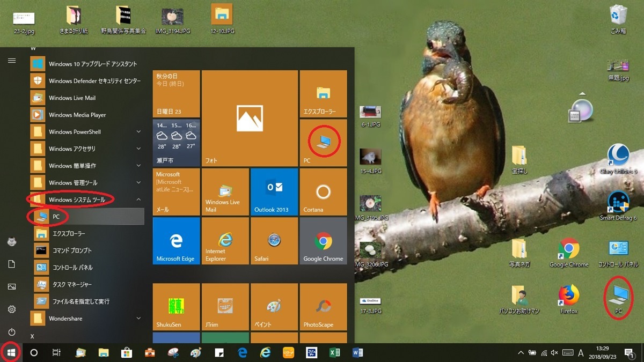Select the PC icon on the desktop
This screenshot has width=644, height=362.
(x=618, y=299)
